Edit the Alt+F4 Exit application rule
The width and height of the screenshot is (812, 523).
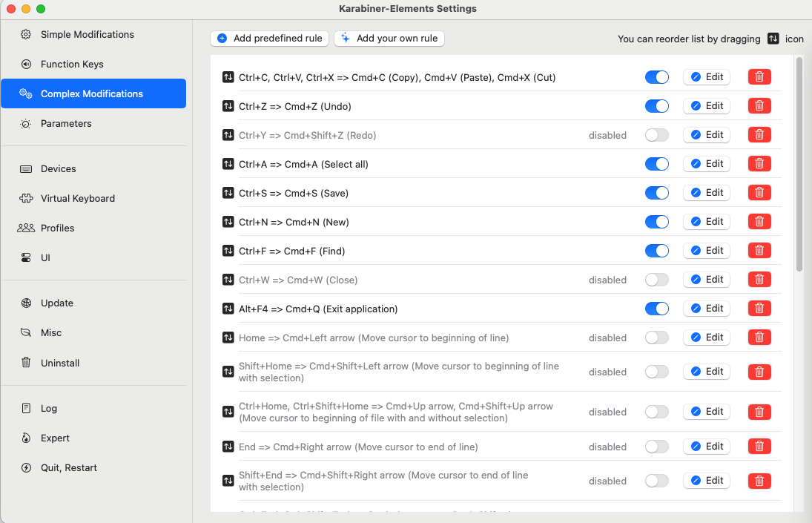point(707,309)
